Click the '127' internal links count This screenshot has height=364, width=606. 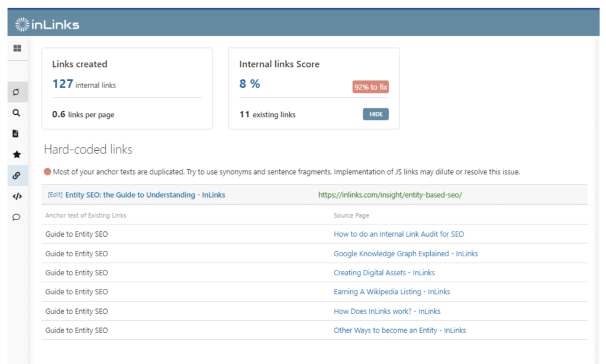coord(62,84)
